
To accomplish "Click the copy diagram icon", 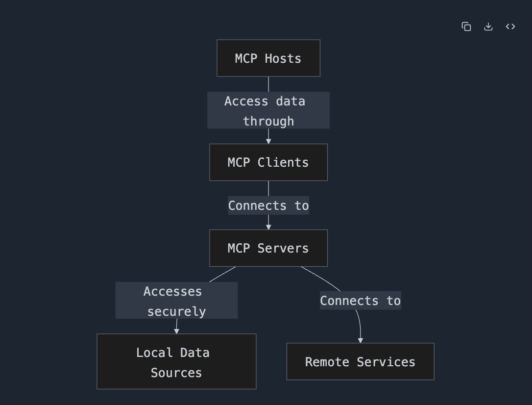I will click(466, 26).
